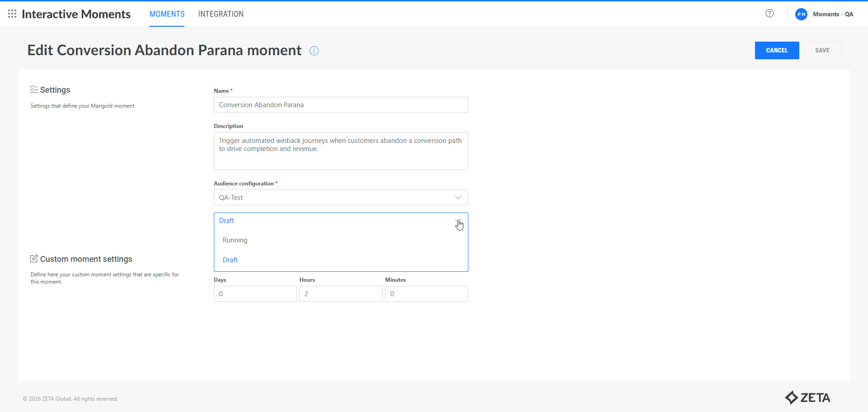Viewport: 868px width, 412px height.
Task: Click the ZETA logo in the footer
Action: pos(807,398)
